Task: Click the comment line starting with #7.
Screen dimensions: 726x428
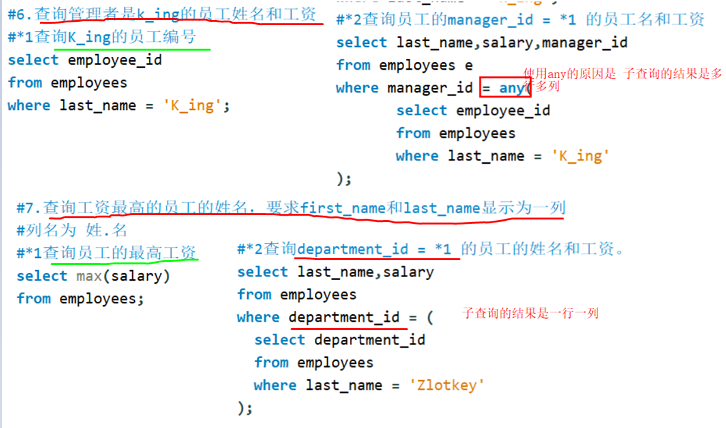Action: [291, 208]
